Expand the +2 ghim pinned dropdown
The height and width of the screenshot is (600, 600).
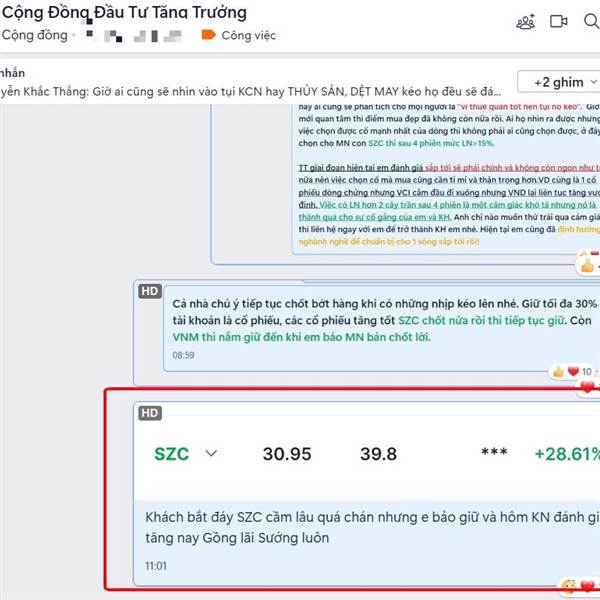pos(559,82)
